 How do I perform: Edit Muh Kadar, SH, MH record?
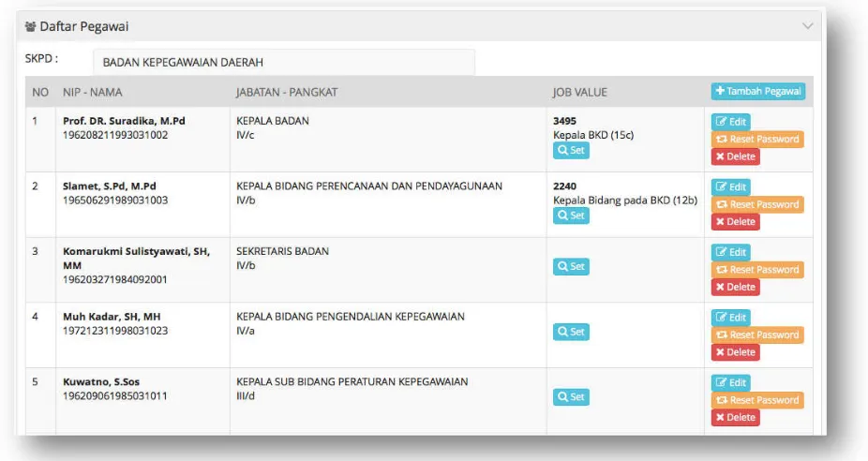pos(731,318)
